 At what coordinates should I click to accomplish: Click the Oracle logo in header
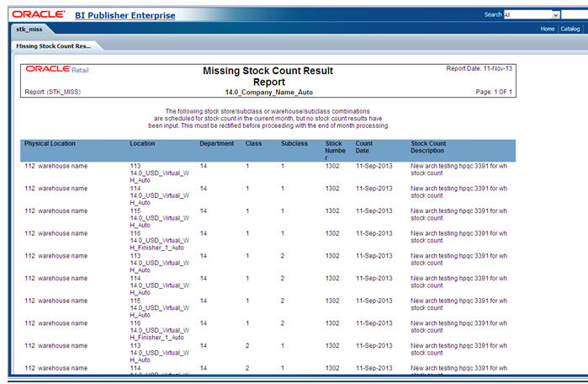coord(38,14)
